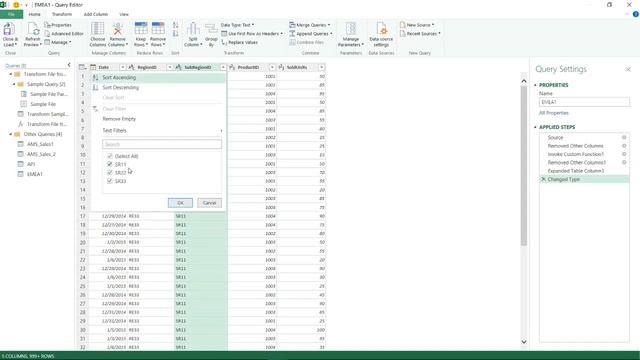Click the filter Search box
The height and width of the screenshot is (360, 640).
tap(162, 144)
